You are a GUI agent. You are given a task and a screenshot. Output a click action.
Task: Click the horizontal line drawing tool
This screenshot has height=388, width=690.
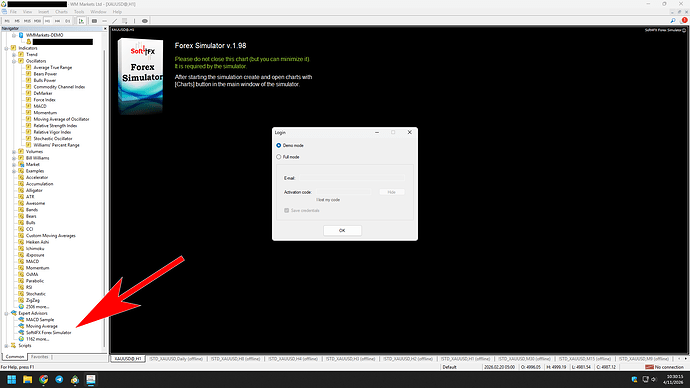104,21
